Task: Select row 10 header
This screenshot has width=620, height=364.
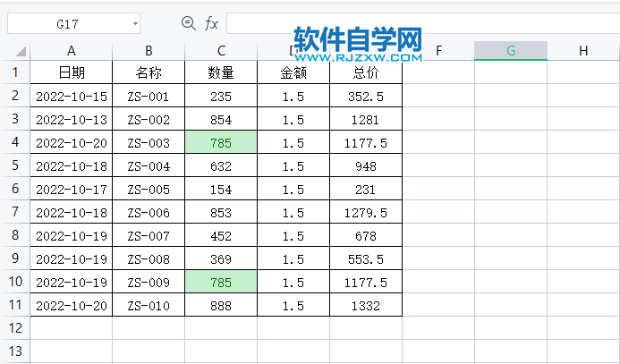Action: click(x=14, y=282)
